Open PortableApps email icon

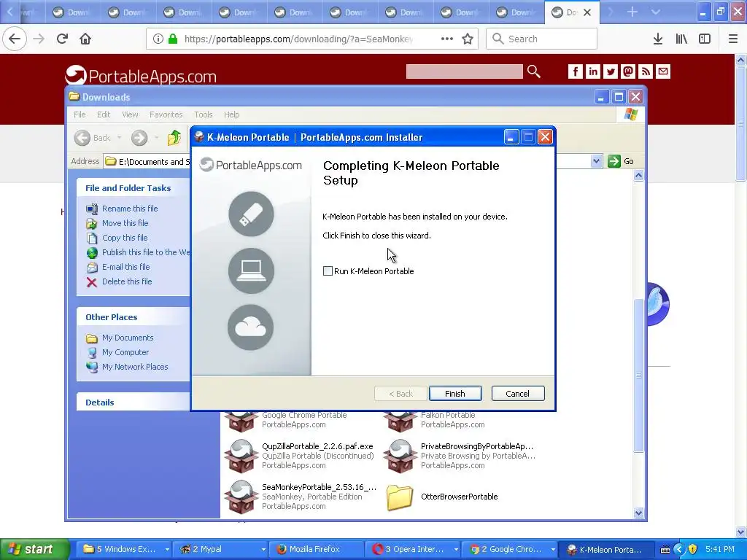(x=663, y=71)
